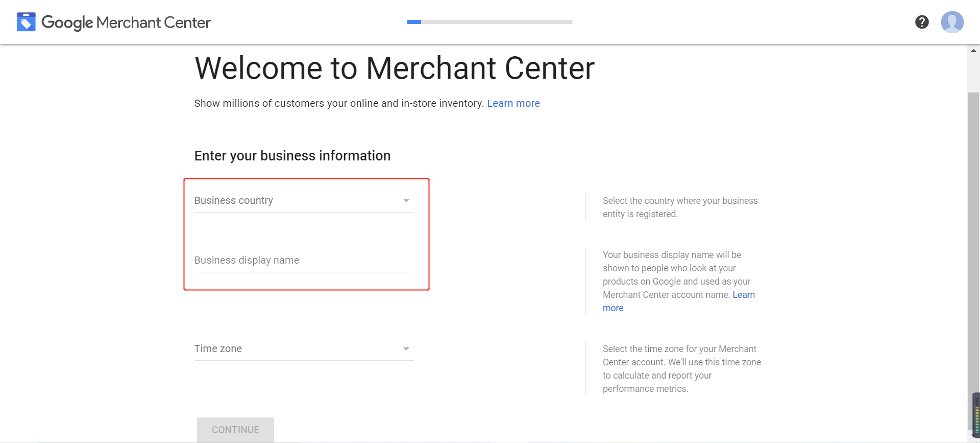Click the business display name help text
The height and width of the screenshot is (443, 980).
tap(679, 282)
